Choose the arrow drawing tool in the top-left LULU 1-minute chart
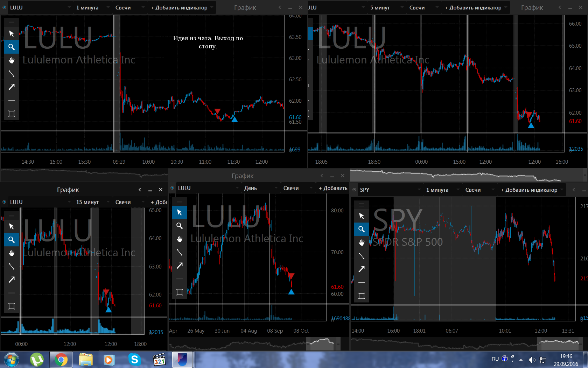This screenshot has width=588, height=368. tap(12, 87)
